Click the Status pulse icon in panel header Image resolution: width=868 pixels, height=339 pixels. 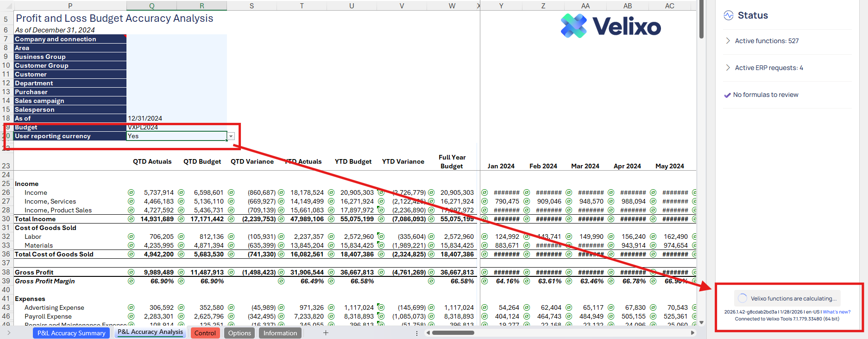[x=729, y=15]
